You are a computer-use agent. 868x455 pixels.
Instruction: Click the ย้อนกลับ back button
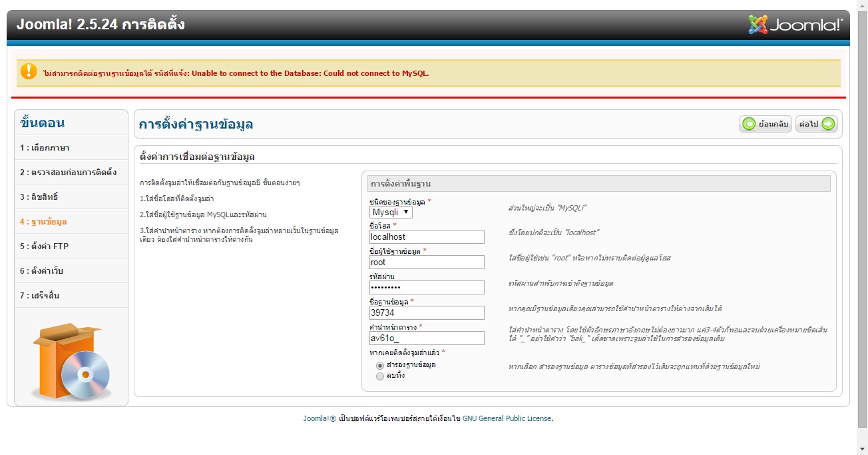(x=765, y=124)
